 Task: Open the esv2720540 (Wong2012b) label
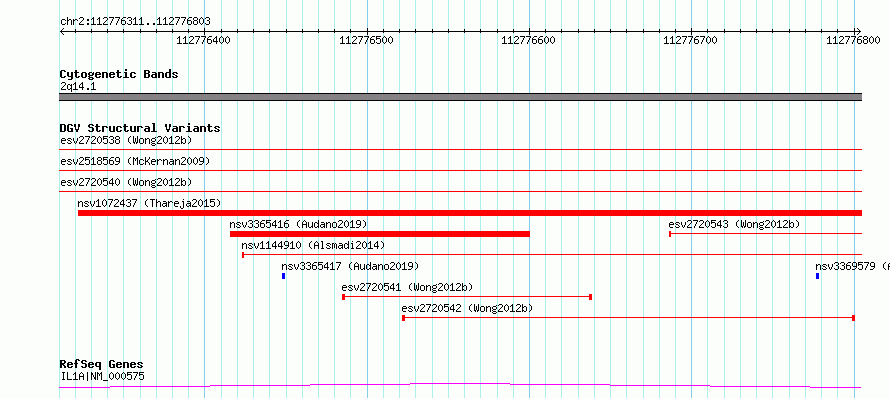tap(126, 182)
